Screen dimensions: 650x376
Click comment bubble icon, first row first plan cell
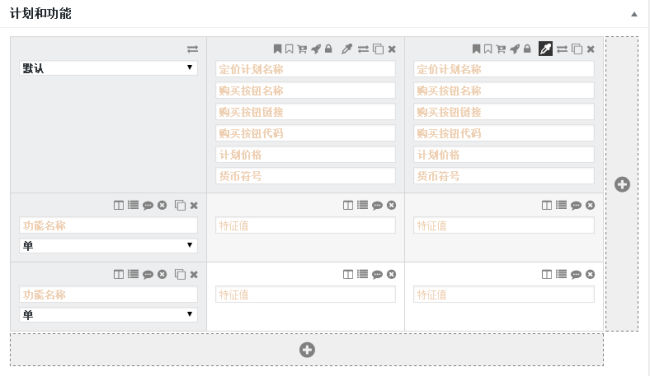click(x=377, y=206)
